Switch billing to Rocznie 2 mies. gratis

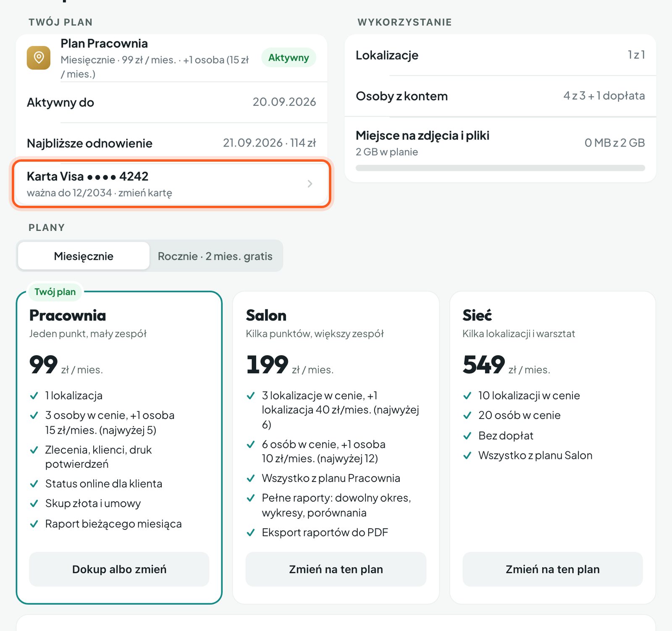(215, 256)
